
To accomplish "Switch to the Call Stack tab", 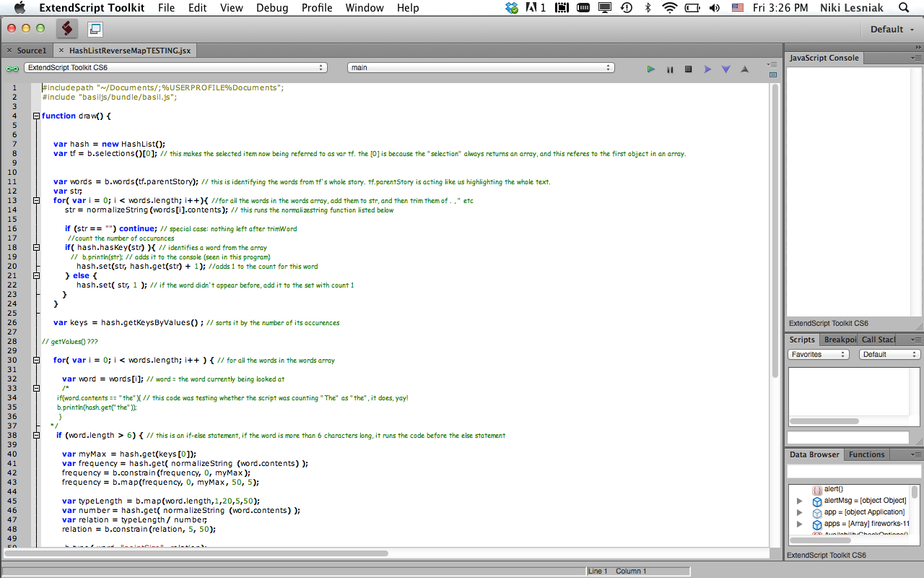I will [x=878, y=340].
